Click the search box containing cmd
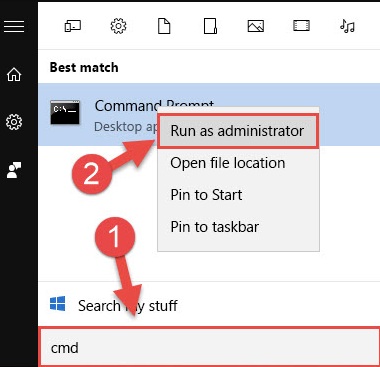The image size is (380, 367). tap(209, 347)
